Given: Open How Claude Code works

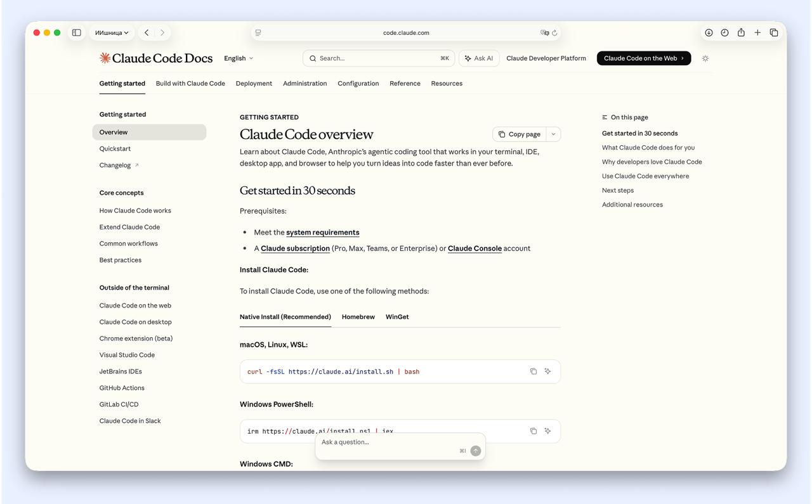Looking at the screenshot, I should pyautogui.click(x=135, y=210).
